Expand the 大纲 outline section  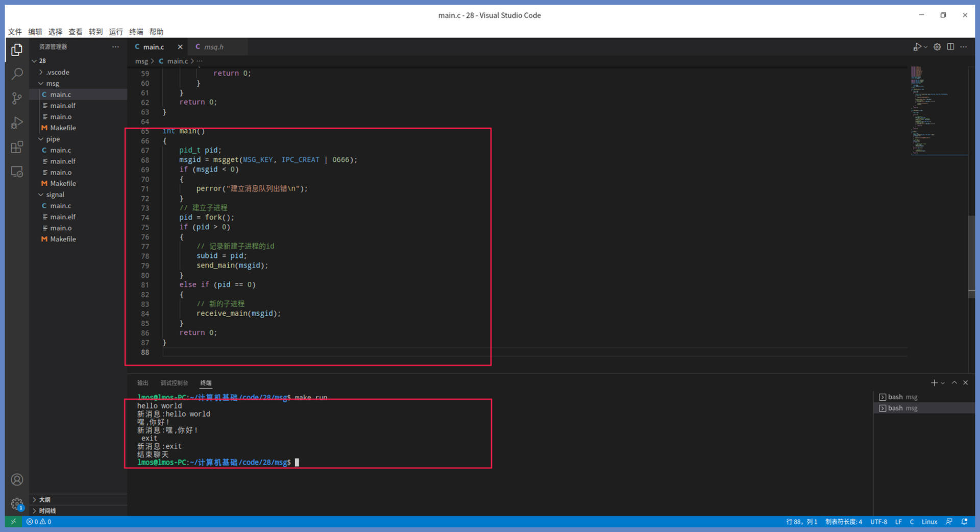pyautogui.click(x=44, y=499)
